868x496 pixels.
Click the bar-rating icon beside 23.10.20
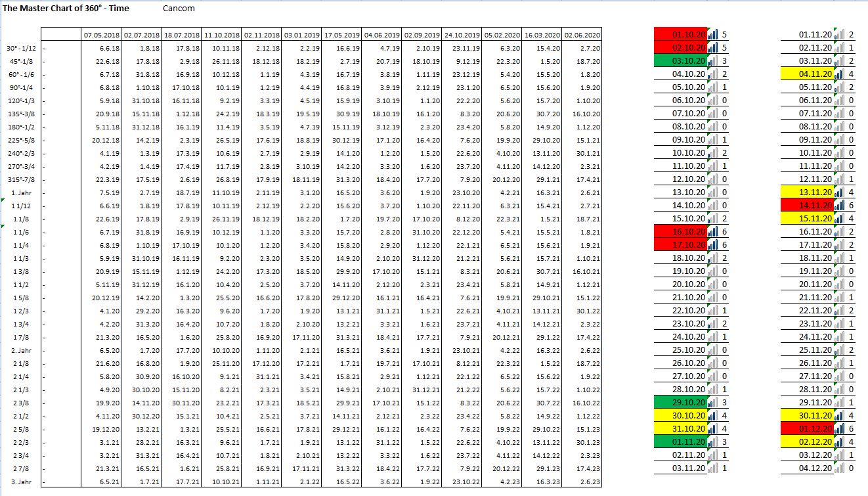pyautogui.click(x=714, y=324)
